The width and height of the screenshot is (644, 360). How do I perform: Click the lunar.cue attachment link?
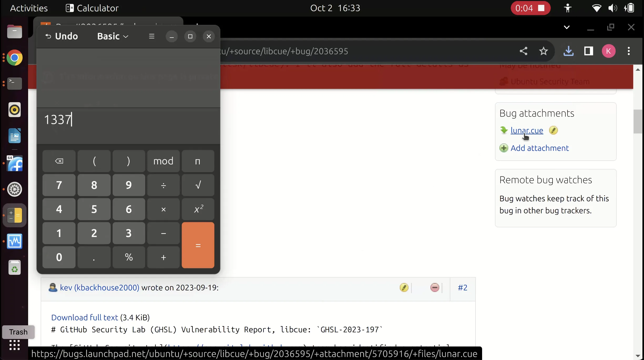527,130
